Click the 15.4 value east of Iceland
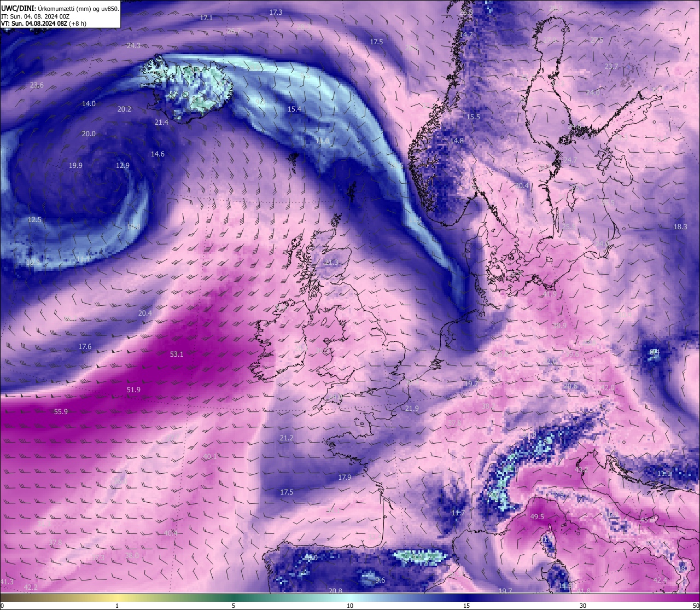Viewport: 700px width, 610px height. coord(294,109)
